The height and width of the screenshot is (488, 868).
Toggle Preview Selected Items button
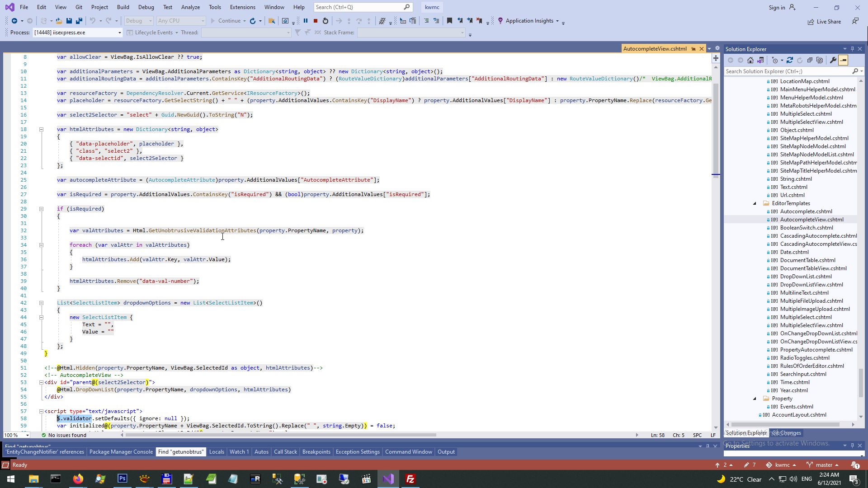843,60
